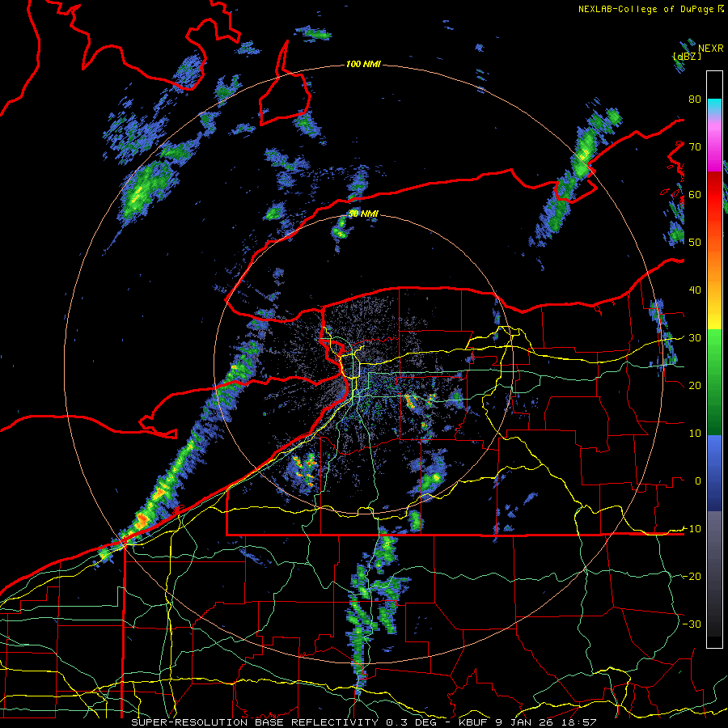Click the -10 value on the dBZ scale
The height and width of the screenshot is (728, 728).
pos(692,529)
